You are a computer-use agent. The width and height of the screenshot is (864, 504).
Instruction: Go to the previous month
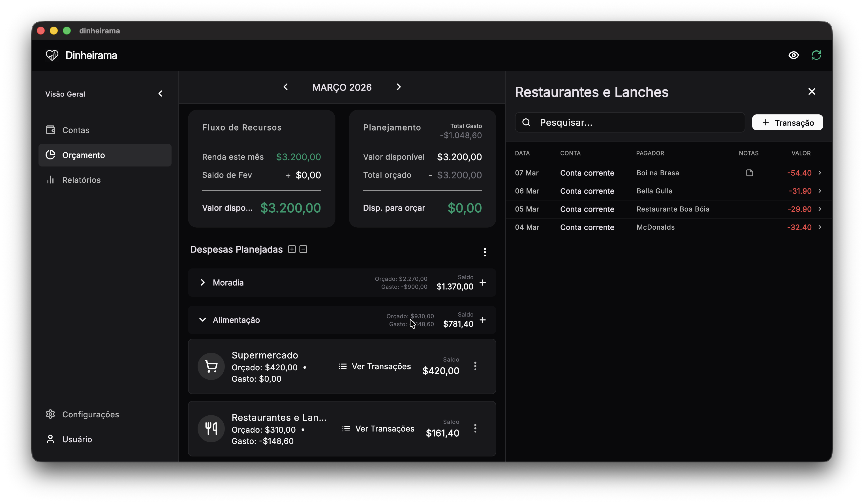tap(286, 87)
